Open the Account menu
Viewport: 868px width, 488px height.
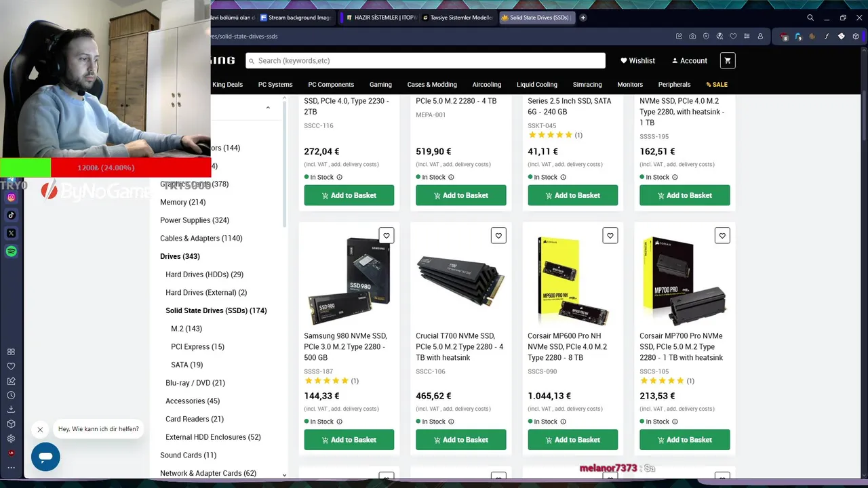(x=689, y=60)
